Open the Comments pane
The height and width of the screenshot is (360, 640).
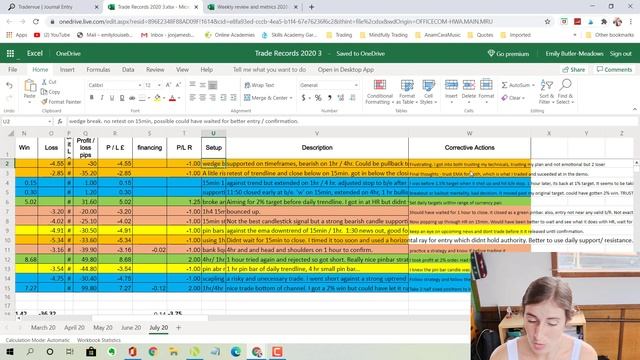[x=614, y=69]
